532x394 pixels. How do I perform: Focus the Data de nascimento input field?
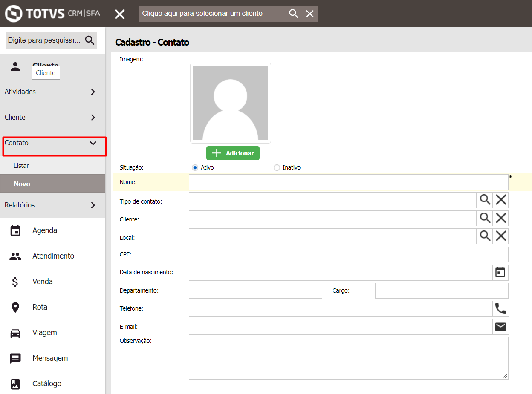[x=341, y=273]
